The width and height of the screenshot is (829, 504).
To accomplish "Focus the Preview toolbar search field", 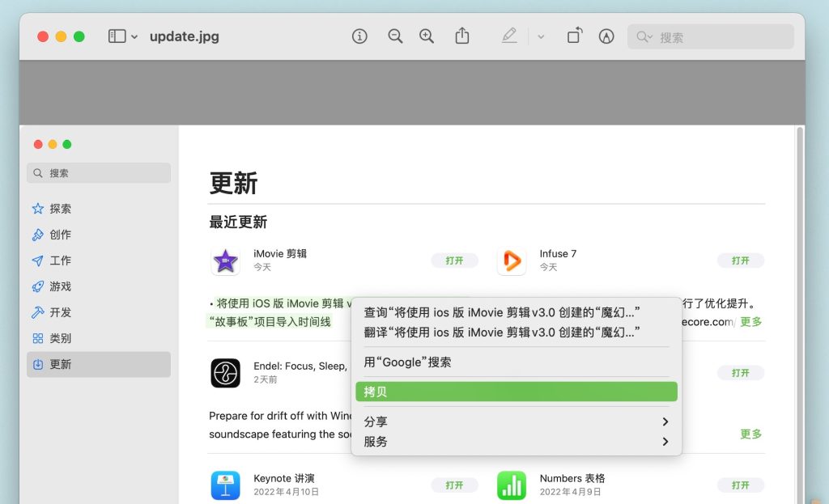I will [x=711, y=37].
